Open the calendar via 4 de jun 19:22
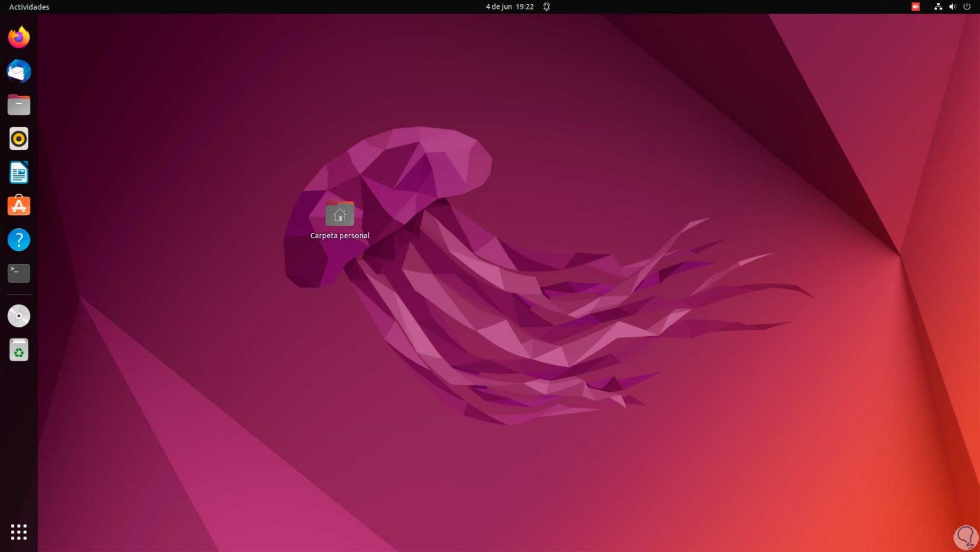This screenshot has width=980, height=552. tap(510, 7)
